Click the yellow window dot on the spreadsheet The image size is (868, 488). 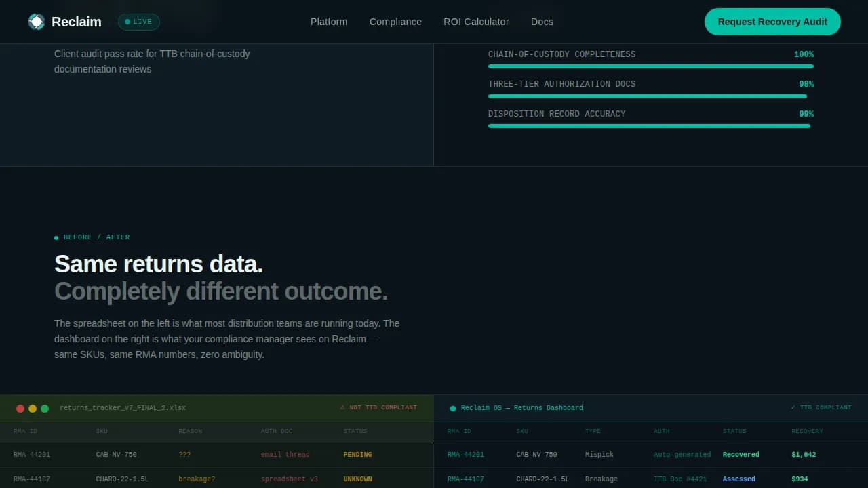(33, 409)
